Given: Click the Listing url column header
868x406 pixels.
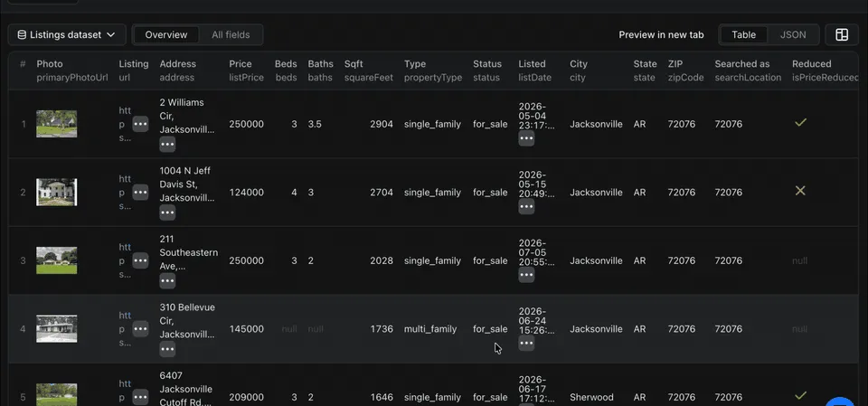Looking at the screenshot, I should click(x=134, y=71).
